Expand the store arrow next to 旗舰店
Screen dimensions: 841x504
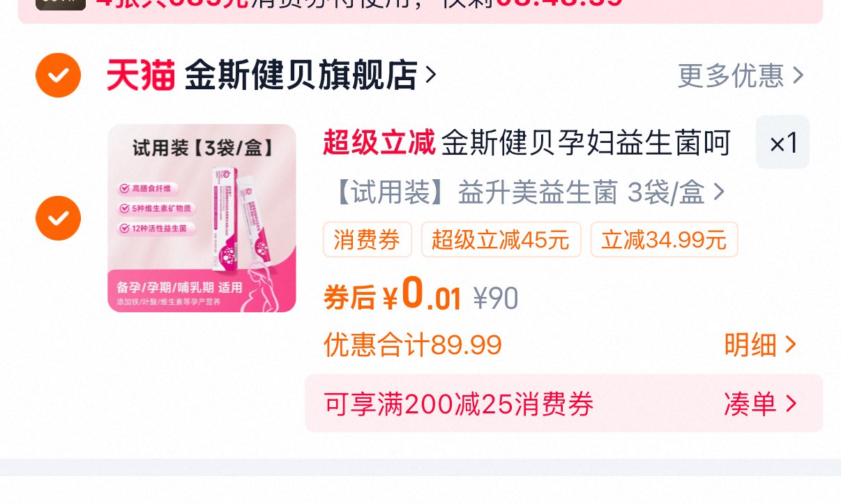[430, 75]
